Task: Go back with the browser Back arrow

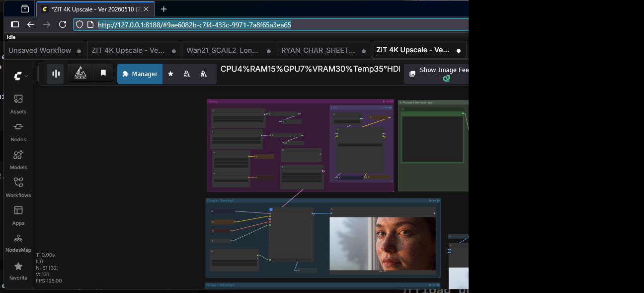Action: pyautogui.click(x=31, y=24)
